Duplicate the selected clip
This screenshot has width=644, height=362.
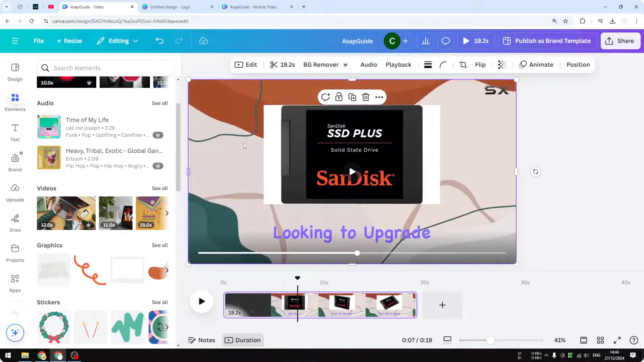coord(352,97)
